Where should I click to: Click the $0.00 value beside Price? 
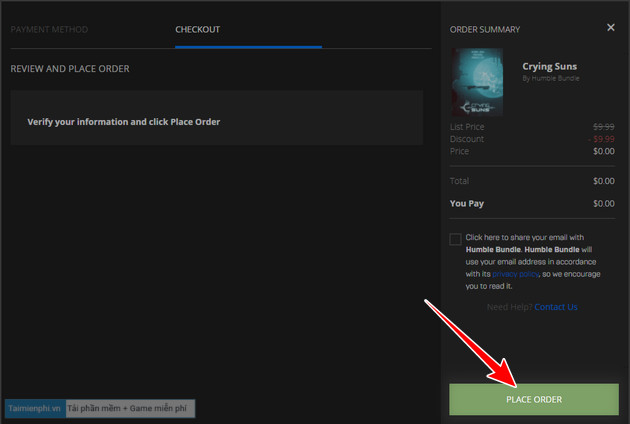tap(603, 152)
